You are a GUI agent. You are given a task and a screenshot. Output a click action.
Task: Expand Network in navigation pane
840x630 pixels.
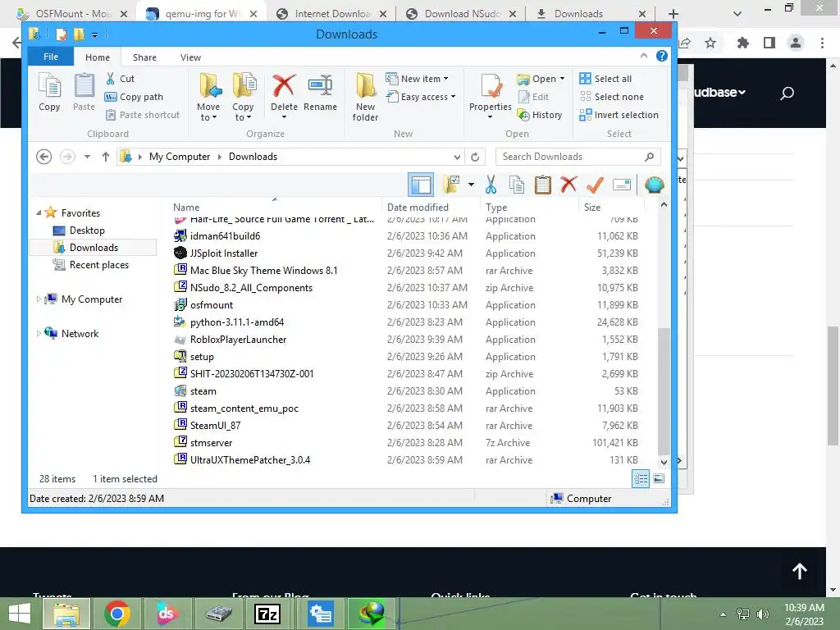39,334
